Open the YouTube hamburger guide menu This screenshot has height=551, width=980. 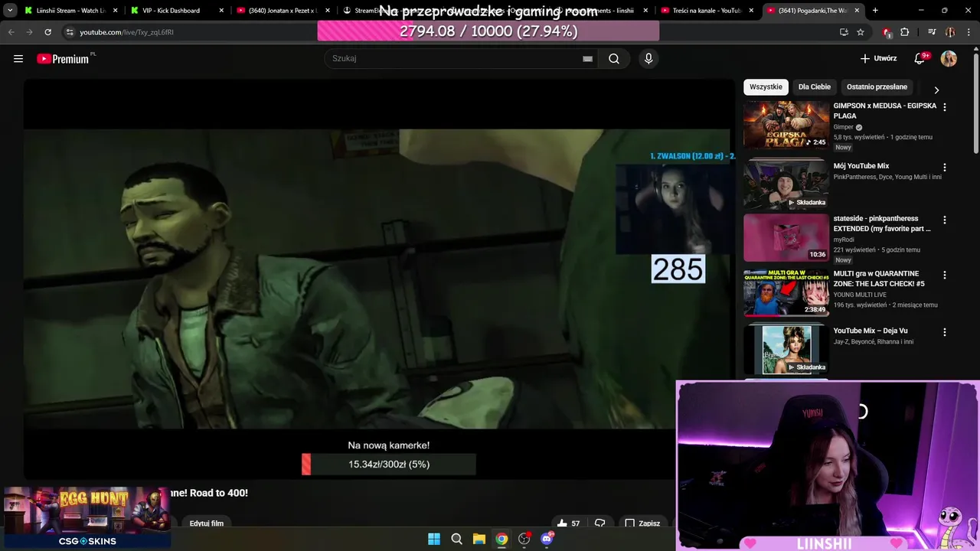pyautogui.click(x=18, y=59)
